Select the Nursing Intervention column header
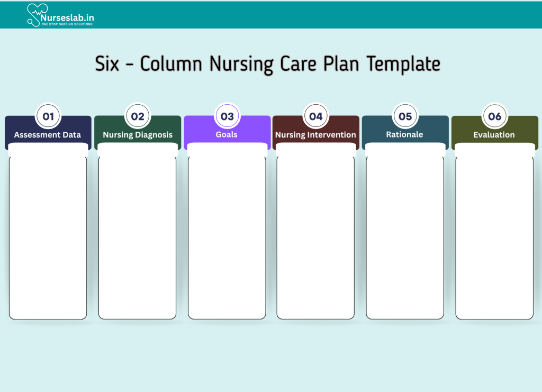The image size is (542, 392). tap(315, 135)
